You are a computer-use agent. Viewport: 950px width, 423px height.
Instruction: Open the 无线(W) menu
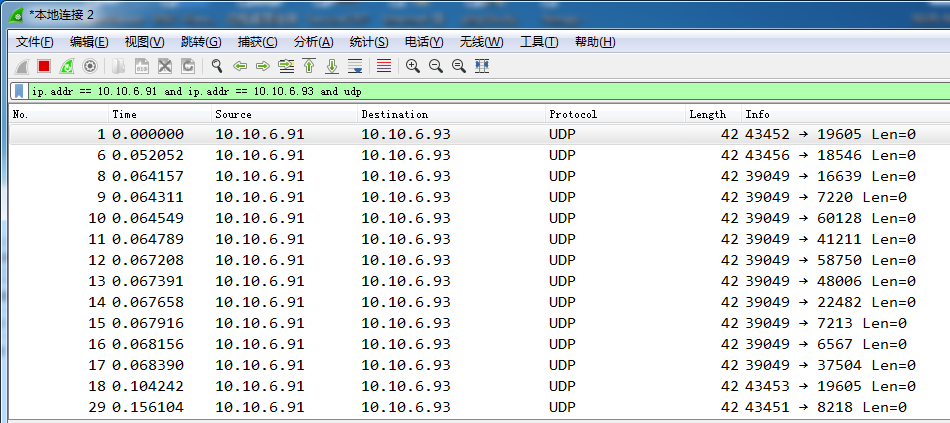[x=481, y=42]
